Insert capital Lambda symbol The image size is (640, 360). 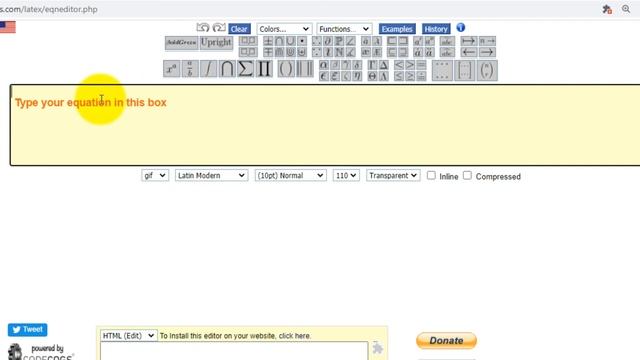tap(384, 76)
